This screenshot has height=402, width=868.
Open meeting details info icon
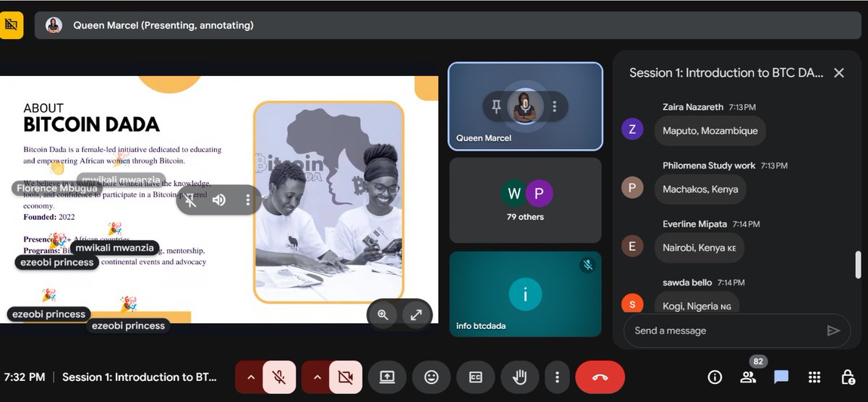click(x=715, y=377)
